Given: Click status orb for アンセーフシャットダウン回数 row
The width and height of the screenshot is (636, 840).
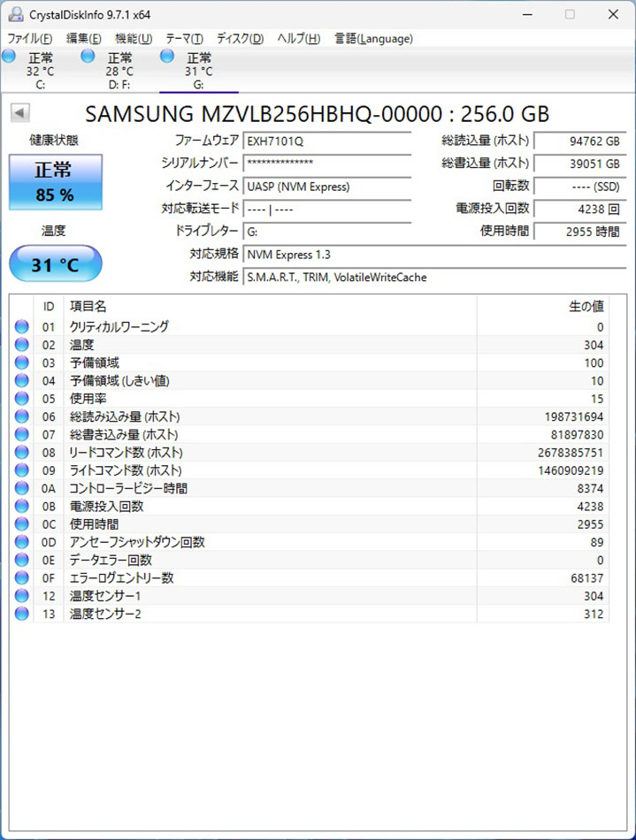Looking at the screenshot, I should (x=21, y=542).
